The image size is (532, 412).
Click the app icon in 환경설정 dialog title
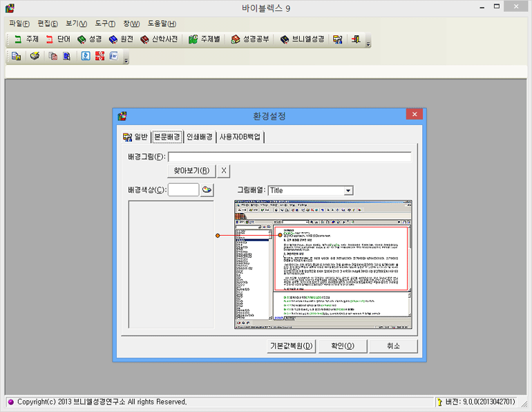pos(122,116)
